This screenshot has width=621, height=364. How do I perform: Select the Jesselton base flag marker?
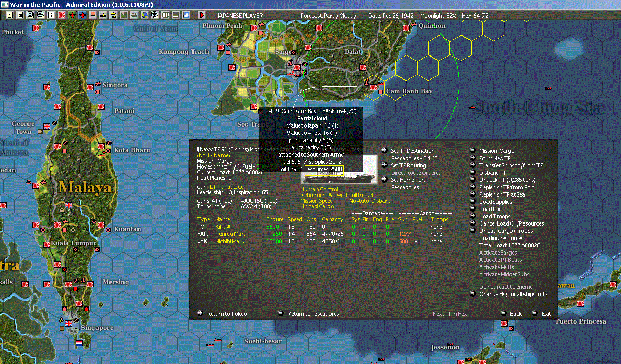tap(461, 361)
